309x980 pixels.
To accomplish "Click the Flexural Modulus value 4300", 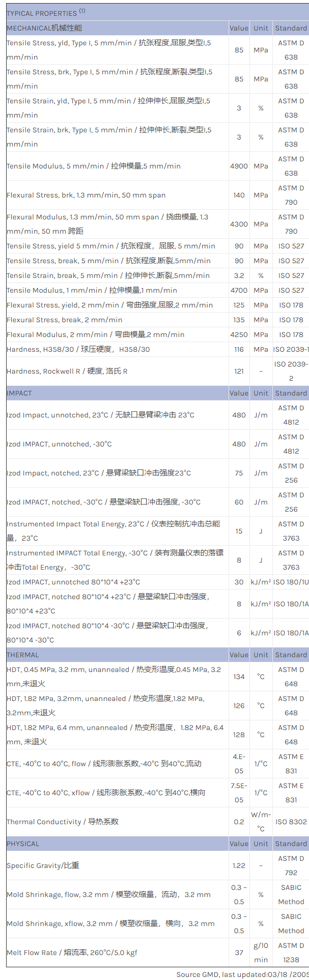I will 239,224.
